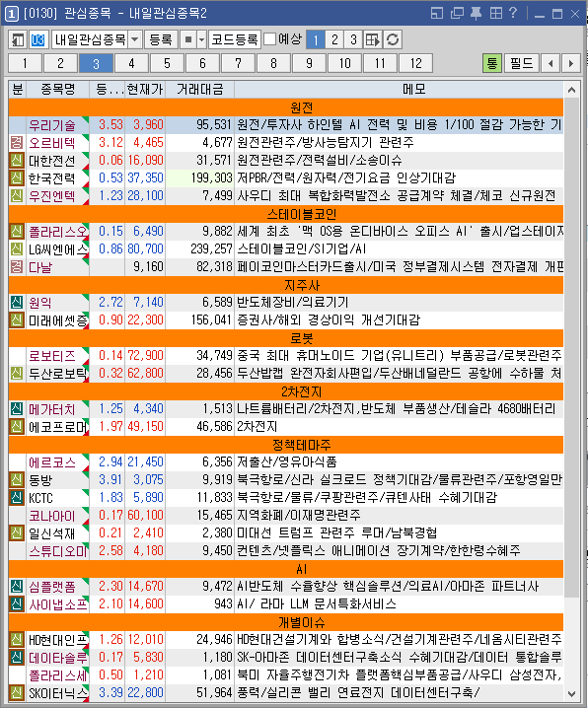Image resolution: width=588 pixels, height=708 pixels.
Task: Click the right arrow next to 필드
Action: 571,63
